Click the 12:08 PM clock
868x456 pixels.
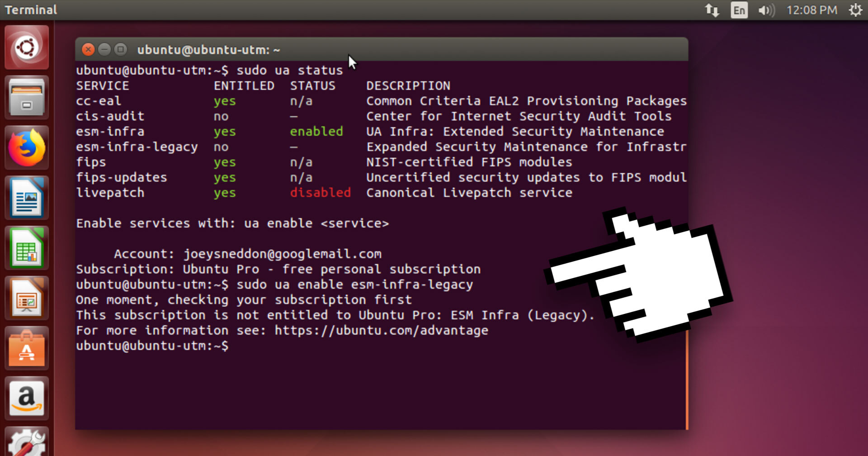pyautogui.click(x=811, y=10)
